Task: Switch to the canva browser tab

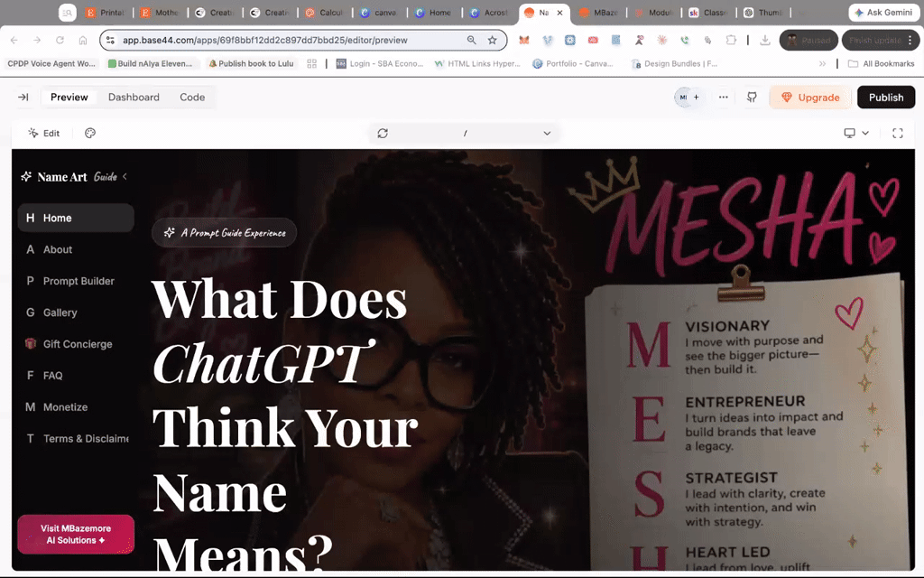Action: coord(380,13)
